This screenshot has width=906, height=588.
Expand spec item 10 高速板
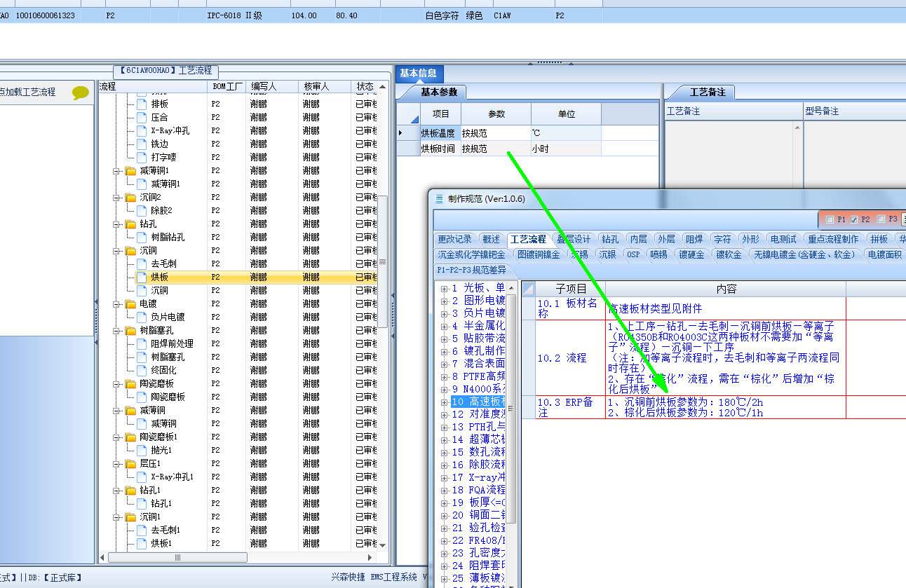(x=445, y=402)
